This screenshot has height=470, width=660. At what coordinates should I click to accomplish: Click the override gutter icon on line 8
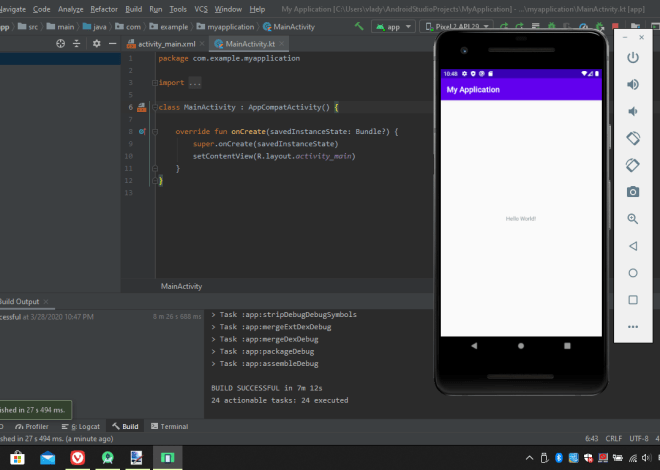coord(142,132)
